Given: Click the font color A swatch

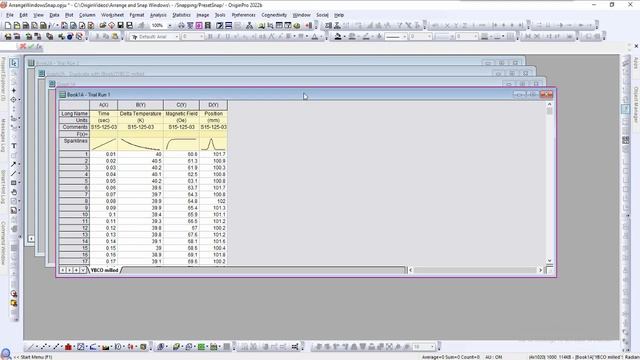Looking at the screenshot, I should [x=315, y=37].
